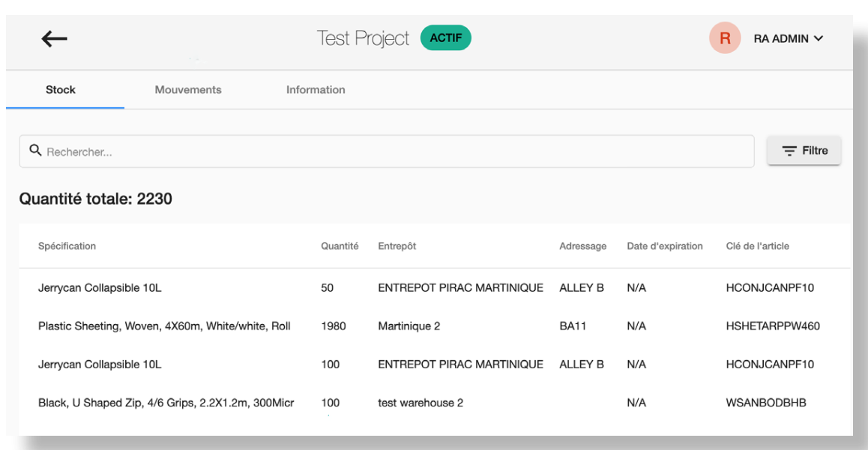Sort by Spécification column header
The width and height of the screenshot is (868, 450).
tap(67, 246)
